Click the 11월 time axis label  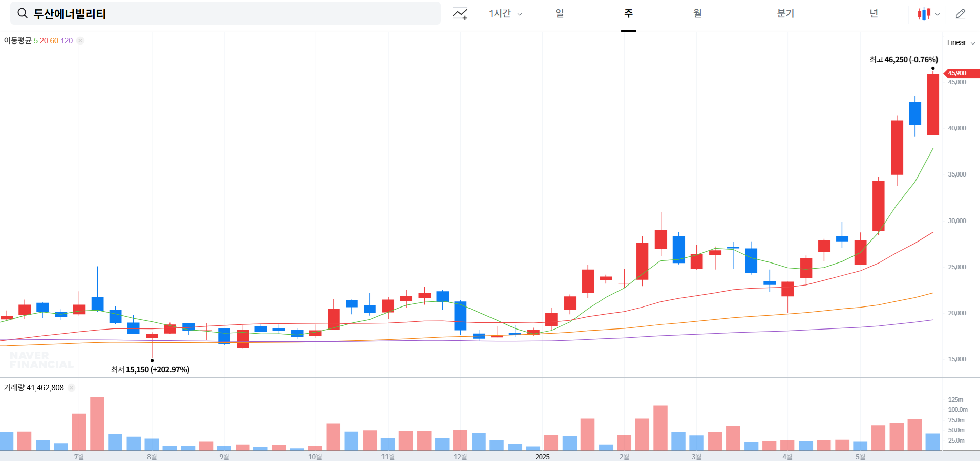tap(388, 456)
